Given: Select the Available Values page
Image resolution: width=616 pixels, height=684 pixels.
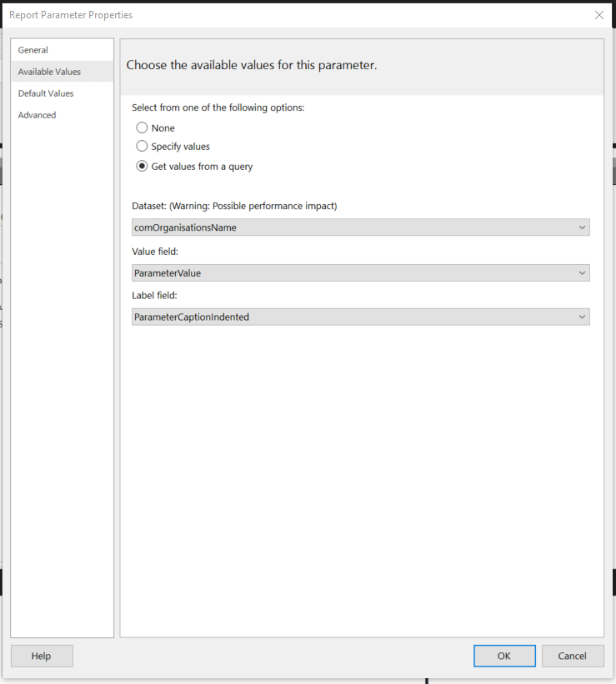Looking at the screenshot, I should coord(62,72).
